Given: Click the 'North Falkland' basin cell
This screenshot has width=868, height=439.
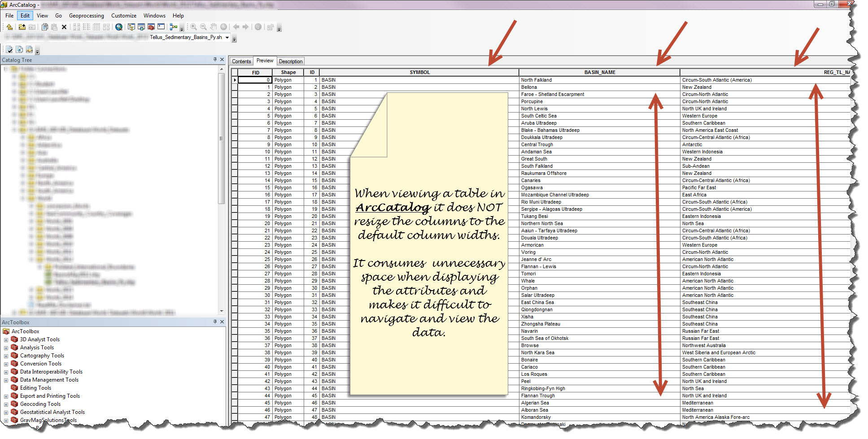Looking at the screenshot, I should click(x=600, y=80).
